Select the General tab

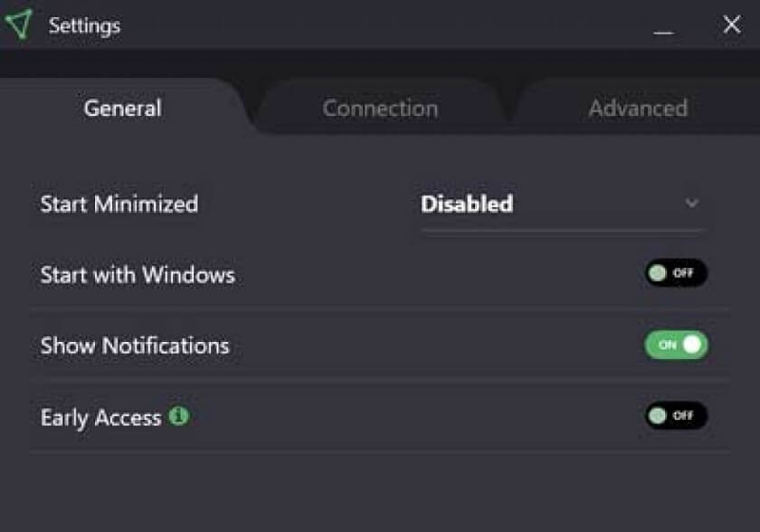click(122, 108)
